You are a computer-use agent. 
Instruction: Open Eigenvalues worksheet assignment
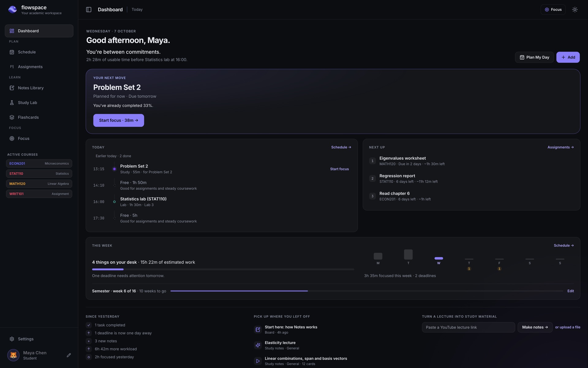(471, 161)
